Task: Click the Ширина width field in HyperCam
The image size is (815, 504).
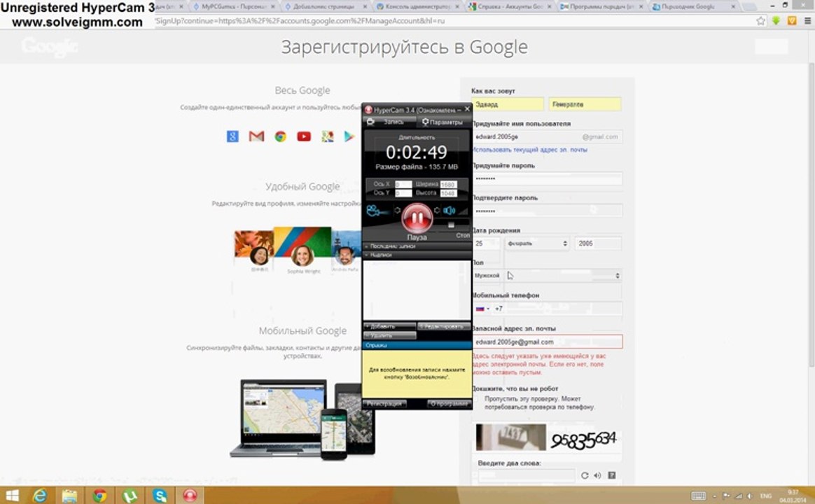Action: click(449, 185)
